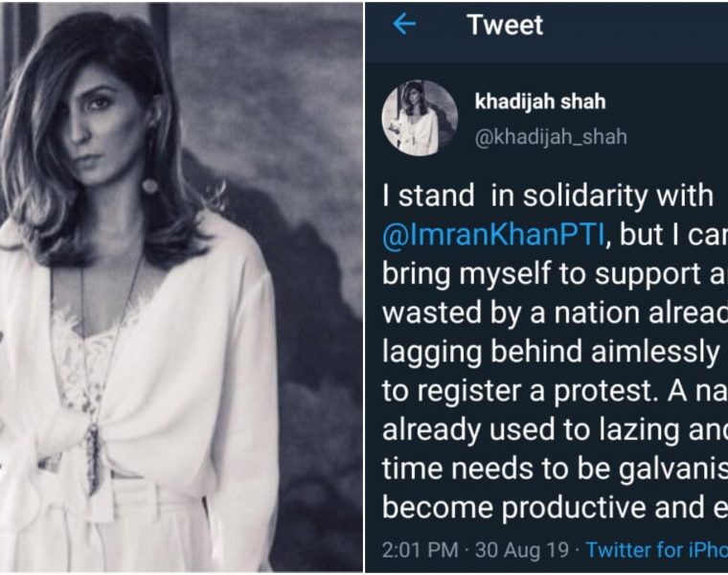Click the "Tweet" header title
Viewport: 728px width, 575px height.
(506, 26)
